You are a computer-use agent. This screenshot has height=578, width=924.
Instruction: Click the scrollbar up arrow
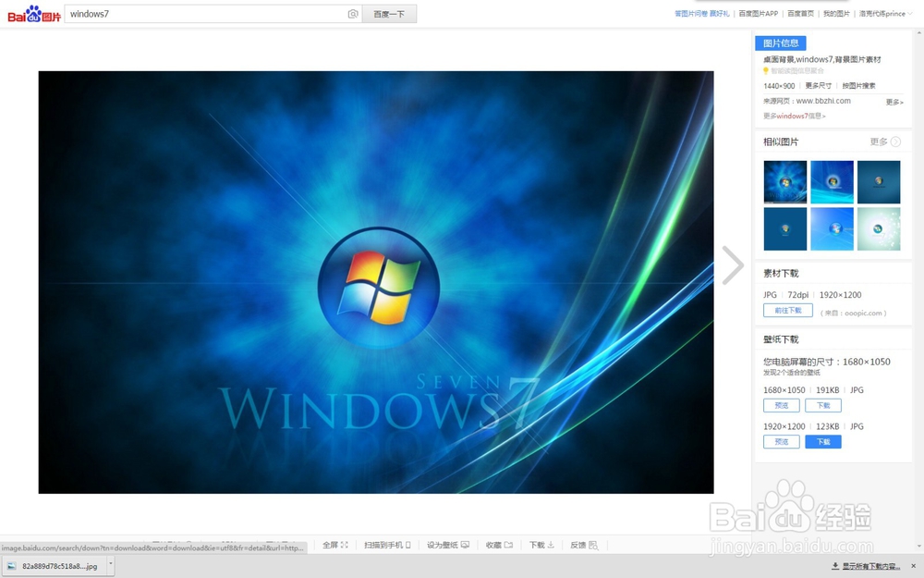[x=919, y=33]
